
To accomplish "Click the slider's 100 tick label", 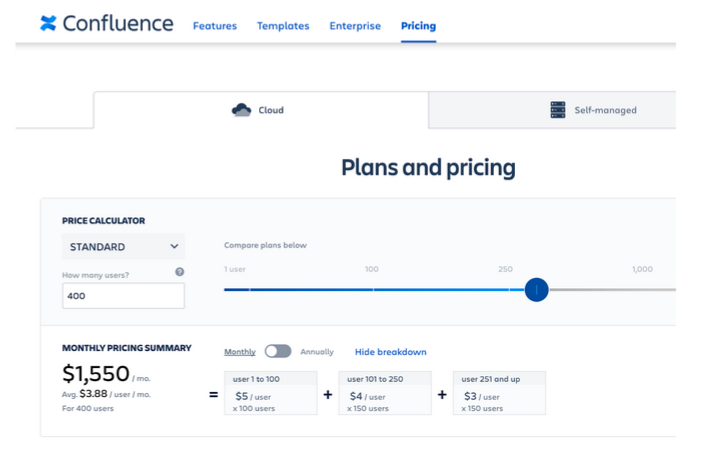I will point(372,269).
